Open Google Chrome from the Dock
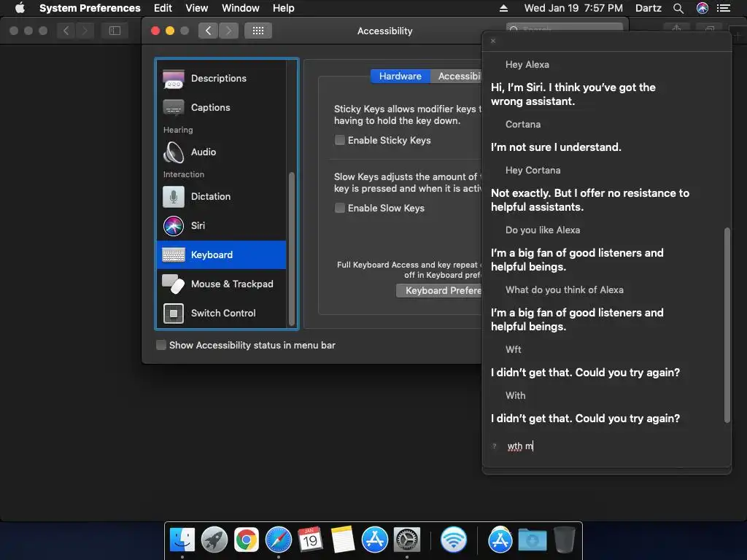The width and height of the screenshot is (747, 560). tap(247, 540)
